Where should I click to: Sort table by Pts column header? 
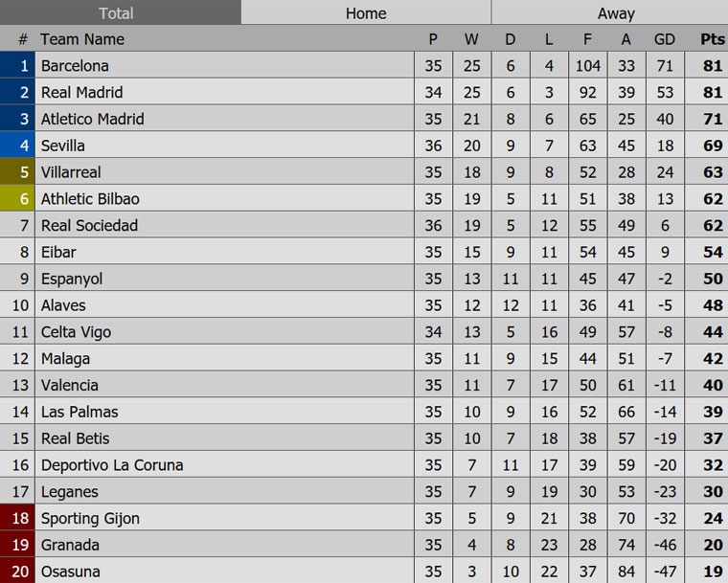click(x=712, y=39)
